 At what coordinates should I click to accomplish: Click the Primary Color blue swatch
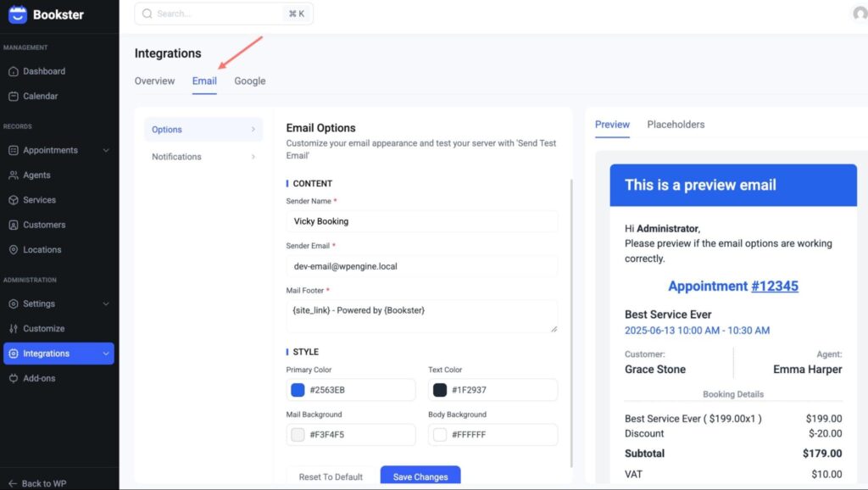(298, 390)
